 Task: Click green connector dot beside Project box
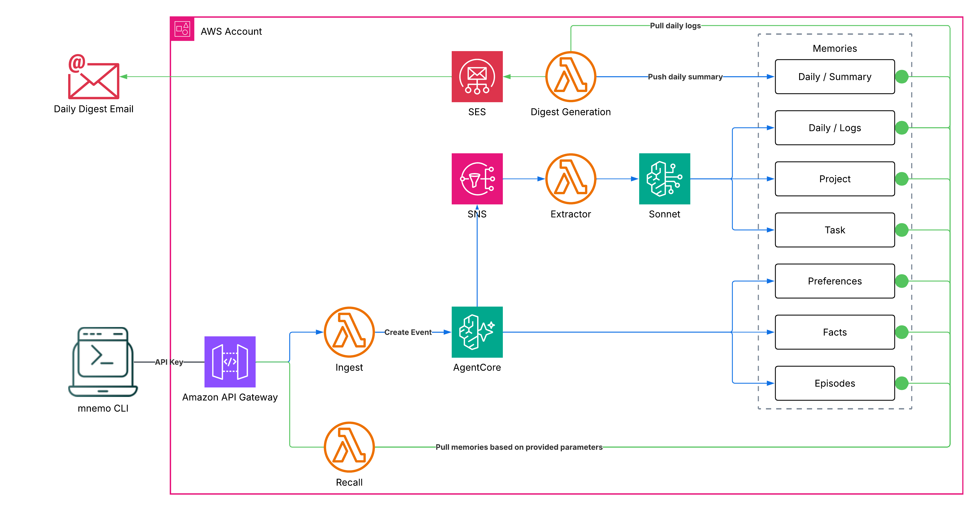(x=901, y=179)
